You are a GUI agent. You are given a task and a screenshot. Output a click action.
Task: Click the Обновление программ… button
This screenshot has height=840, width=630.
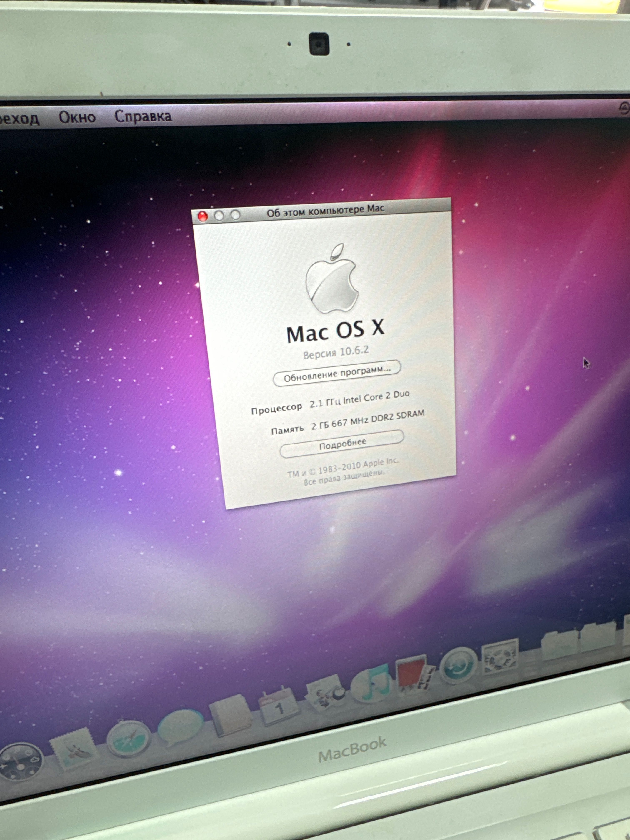click(337, 373)
